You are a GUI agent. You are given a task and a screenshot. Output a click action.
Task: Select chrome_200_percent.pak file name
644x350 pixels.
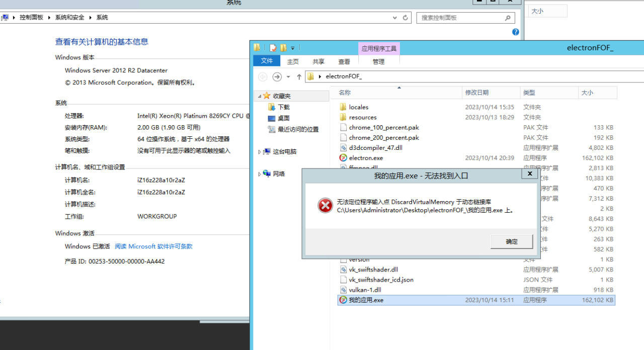[x=384, y=137]
